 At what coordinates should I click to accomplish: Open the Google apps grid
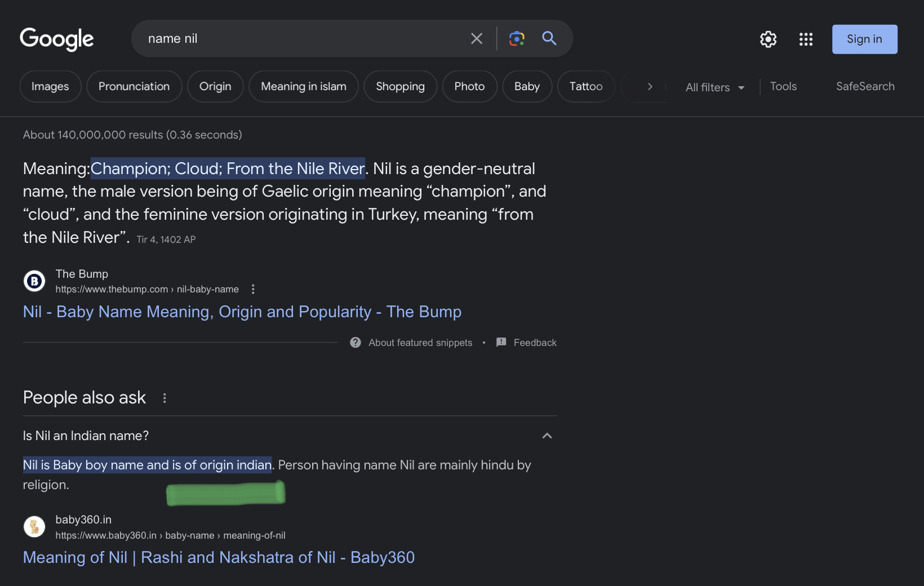[806, 39]
